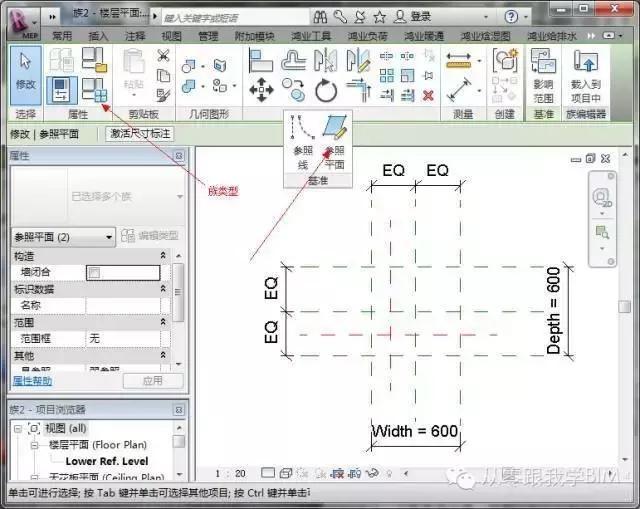Toggle the 墙闭合 checkbox
Screen dimensions: 640x509
[x=94, y=272]
